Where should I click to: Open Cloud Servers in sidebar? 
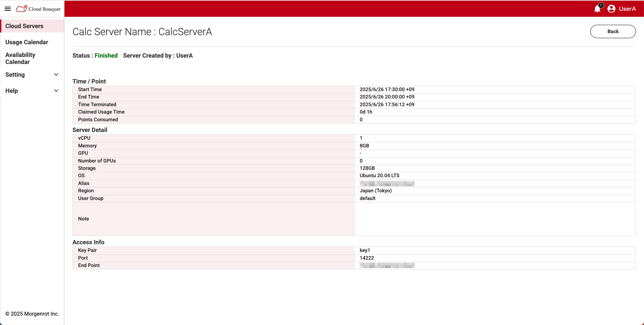click(x=24, y=26)
